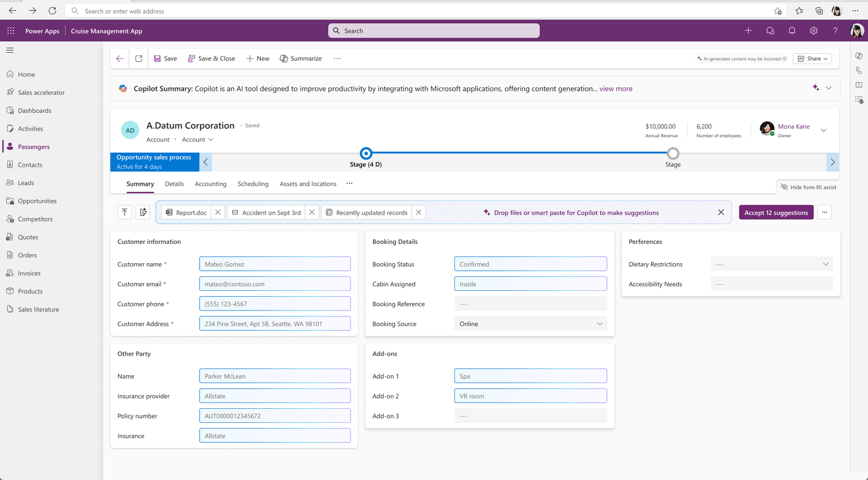
Task: Switch to the Scheduling tab
Action: click(253, 184)
